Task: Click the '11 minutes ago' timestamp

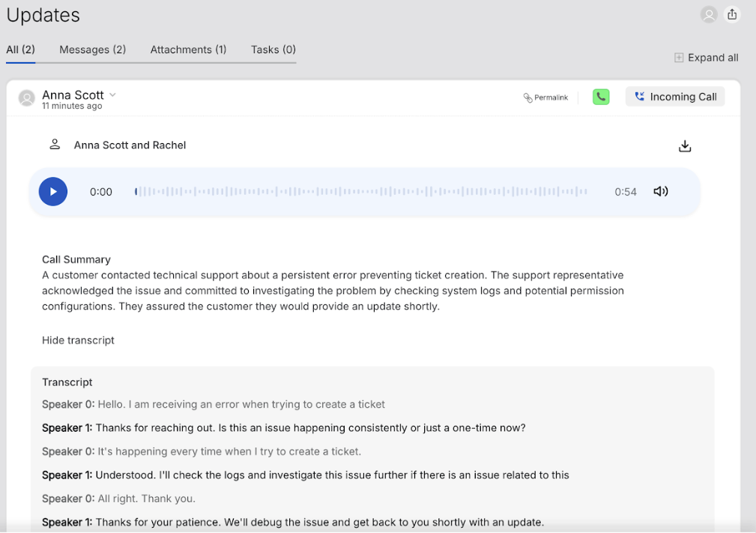Action: tap(72, 106)
